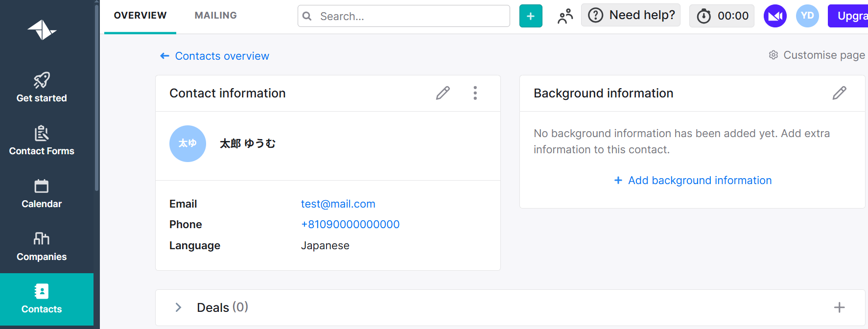Image resolution: width=868 pixels, height=329 pixels.
Task: Click Add background information link
Action: pyautogui.click(x=693, y=181)
